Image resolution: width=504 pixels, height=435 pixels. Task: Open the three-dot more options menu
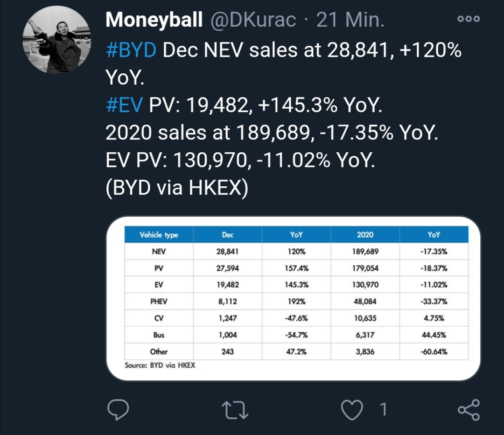click(x=468, y=19)
